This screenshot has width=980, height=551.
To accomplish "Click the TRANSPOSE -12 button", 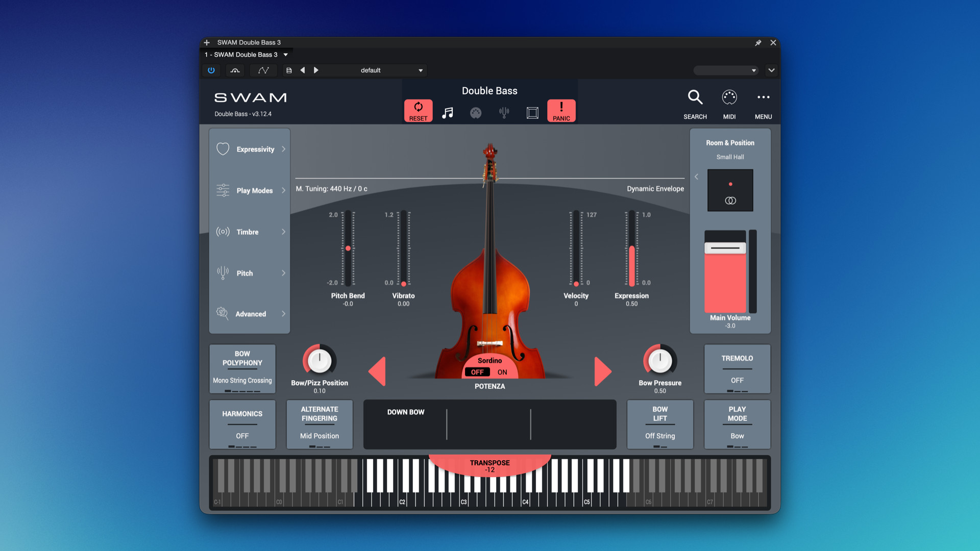I will [x=489, y=465].
